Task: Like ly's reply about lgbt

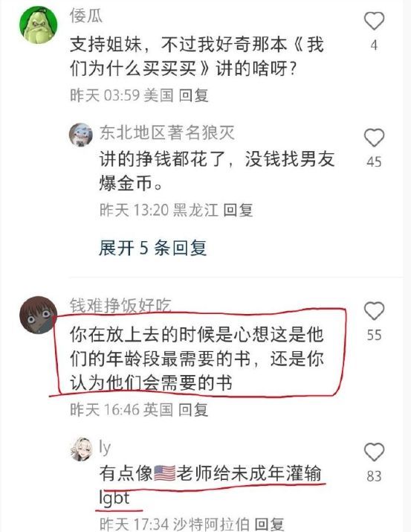Action: 374,452
